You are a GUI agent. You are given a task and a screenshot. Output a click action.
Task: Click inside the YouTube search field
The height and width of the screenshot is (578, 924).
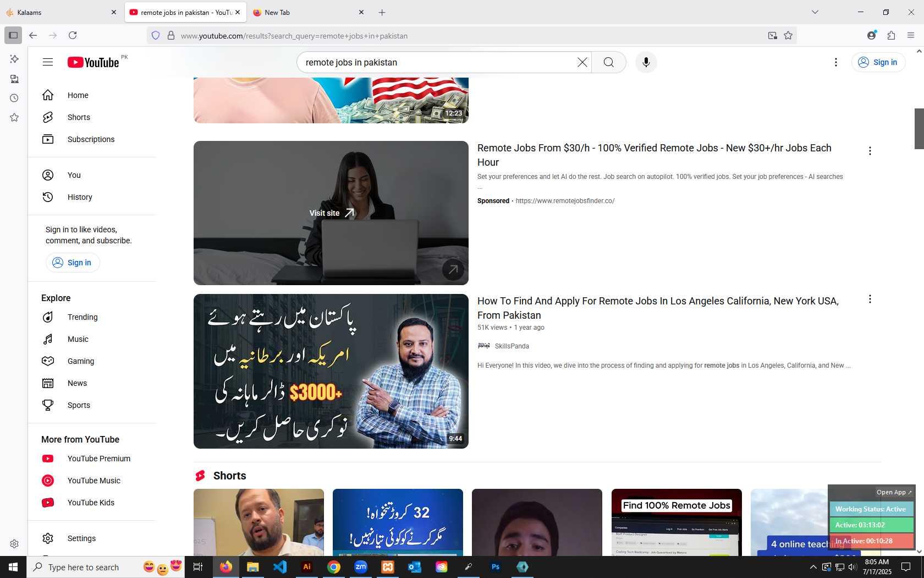pos(437,62)
